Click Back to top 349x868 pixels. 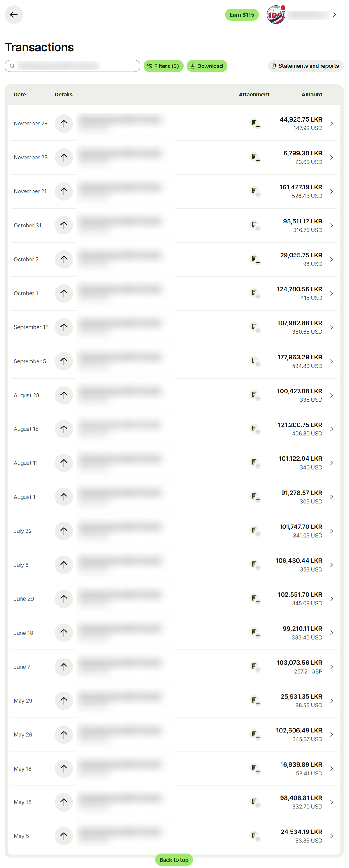click(174, 859)
